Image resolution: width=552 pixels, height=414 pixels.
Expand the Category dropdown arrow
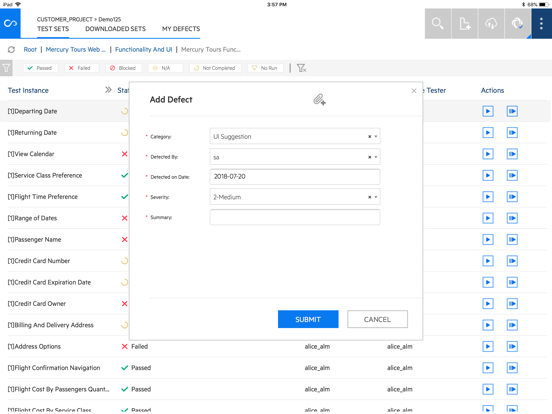pyautogui.click(x=376, y=137)
